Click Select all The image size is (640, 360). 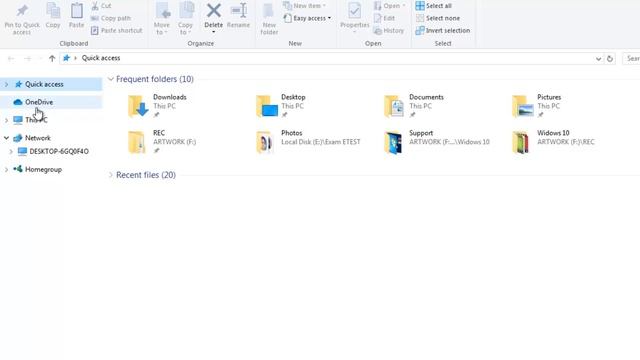coord(433,6)
